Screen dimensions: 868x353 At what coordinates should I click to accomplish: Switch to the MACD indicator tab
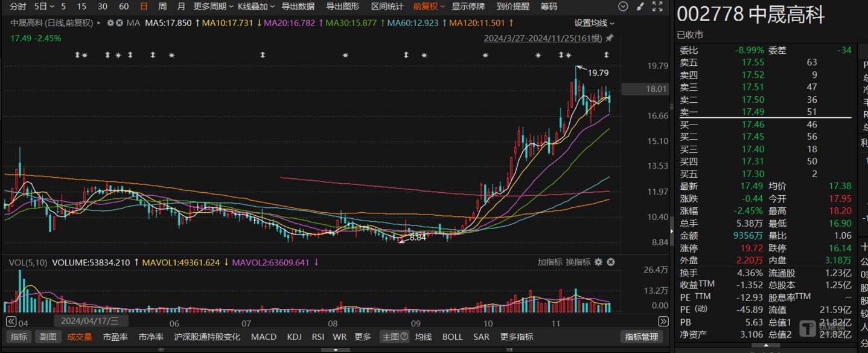pyautogui.click(x=264, y=337)
